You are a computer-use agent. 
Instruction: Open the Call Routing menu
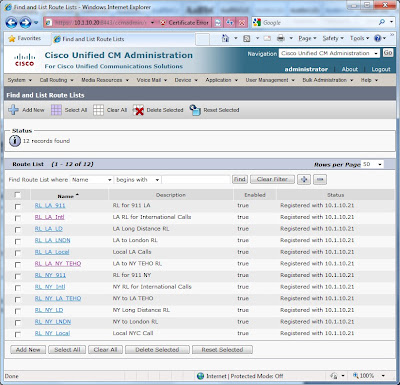coord(56,80)
